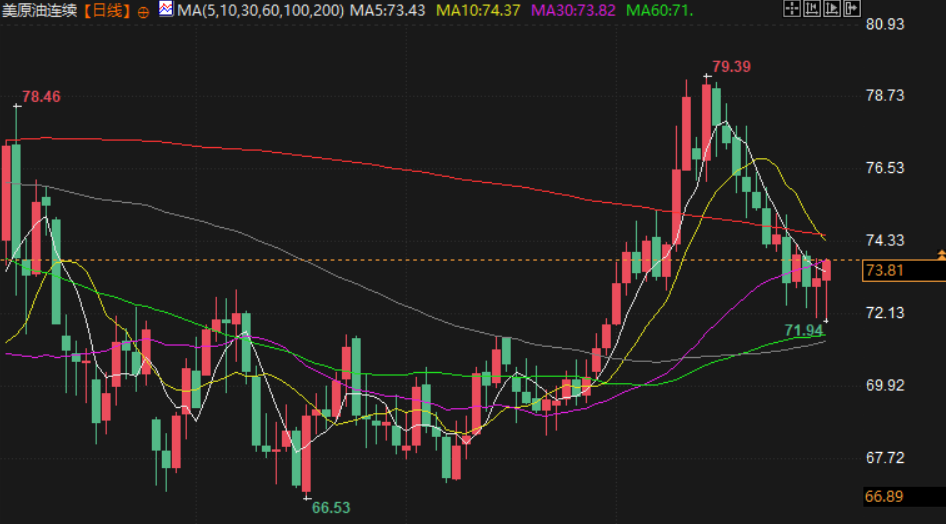Click the MA30:73.82 value

pyautogui.click(x=573, y=10)
